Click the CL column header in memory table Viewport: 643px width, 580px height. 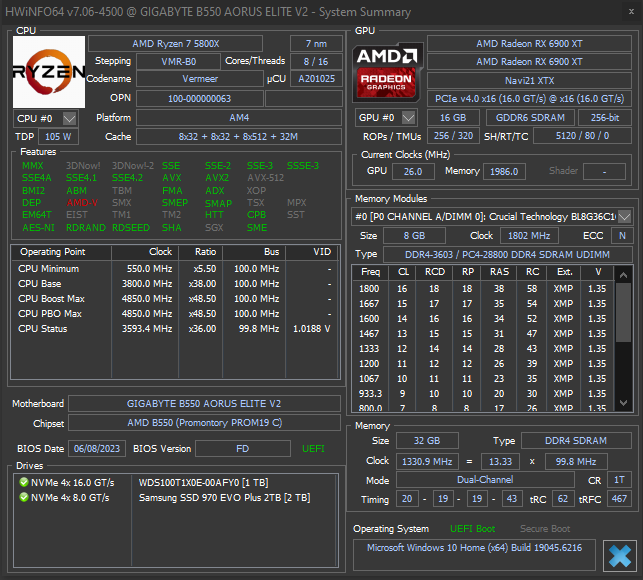(x=403, y=272)
